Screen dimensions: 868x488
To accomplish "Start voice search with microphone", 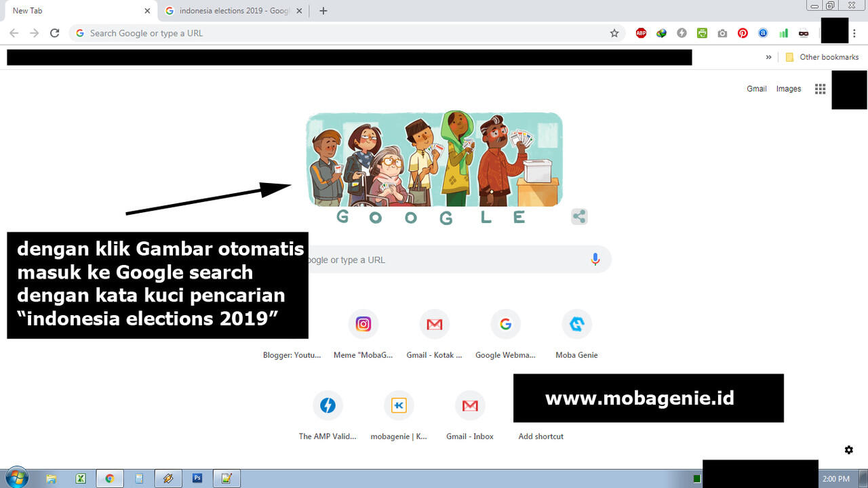I will pos(595,260).
